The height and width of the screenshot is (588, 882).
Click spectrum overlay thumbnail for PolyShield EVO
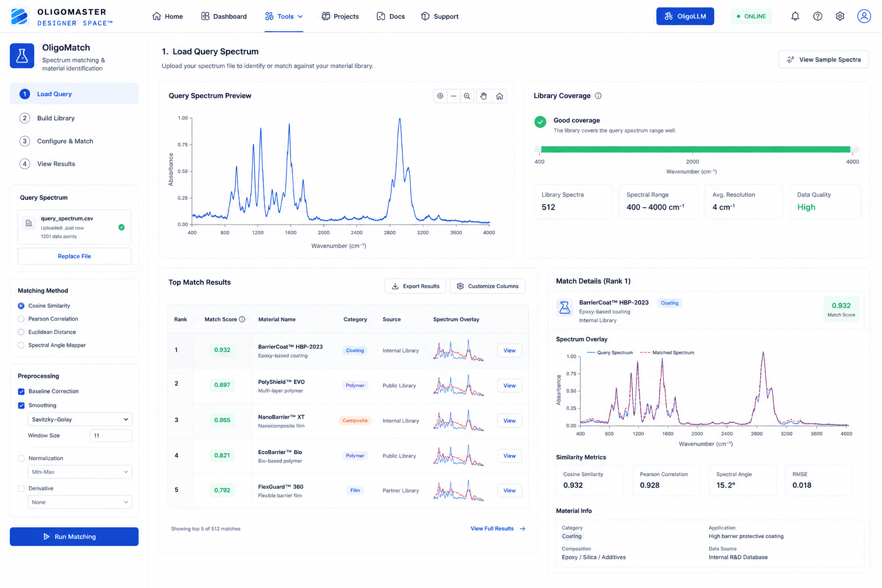458,386
